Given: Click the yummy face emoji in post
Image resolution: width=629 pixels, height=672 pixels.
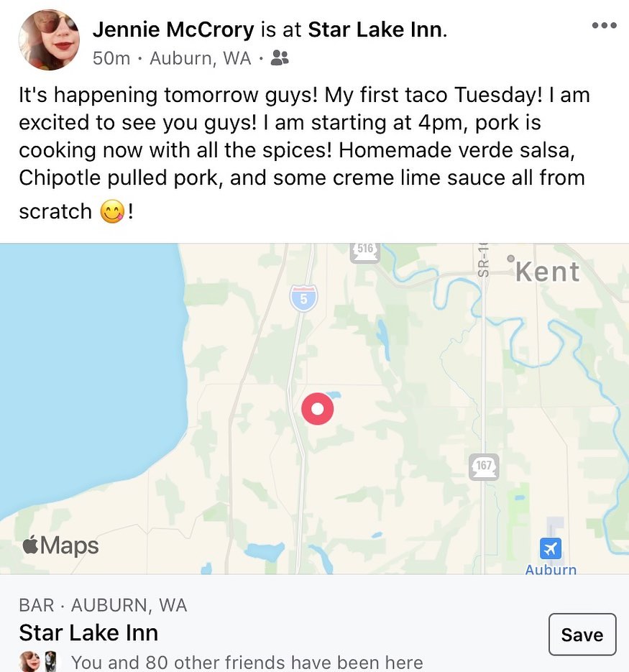Looking at the screenshot, I should (x=113, y=212).
